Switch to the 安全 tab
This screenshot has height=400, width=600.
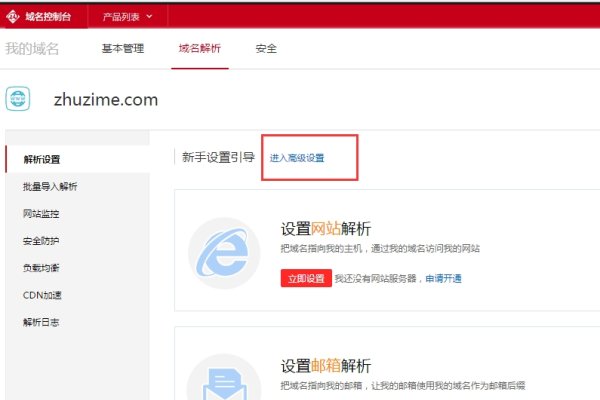266,49
